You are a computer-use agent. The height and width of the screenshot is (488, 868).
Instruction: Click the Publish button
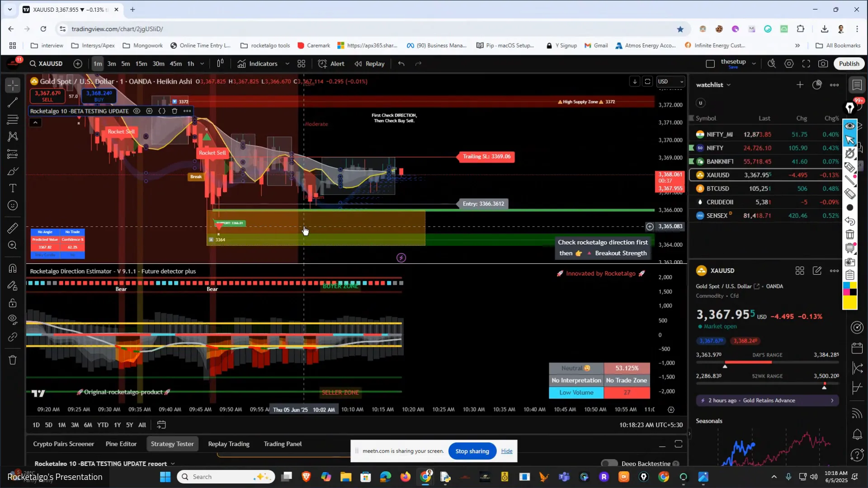[849, 64]
